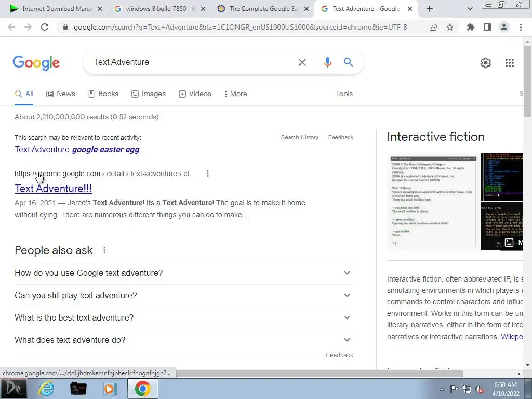Open the Action Center flag icon

coord(454,389)
